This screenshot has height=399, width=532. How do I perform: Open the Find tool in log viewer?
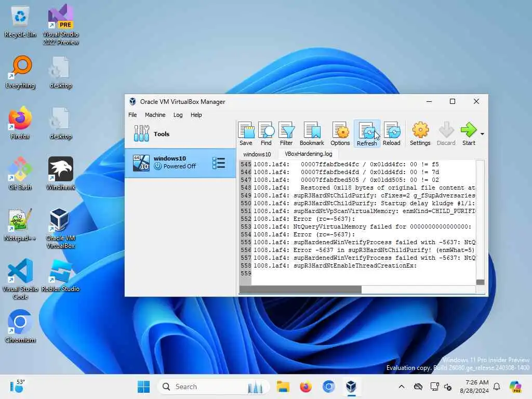[x=266, y=134]
